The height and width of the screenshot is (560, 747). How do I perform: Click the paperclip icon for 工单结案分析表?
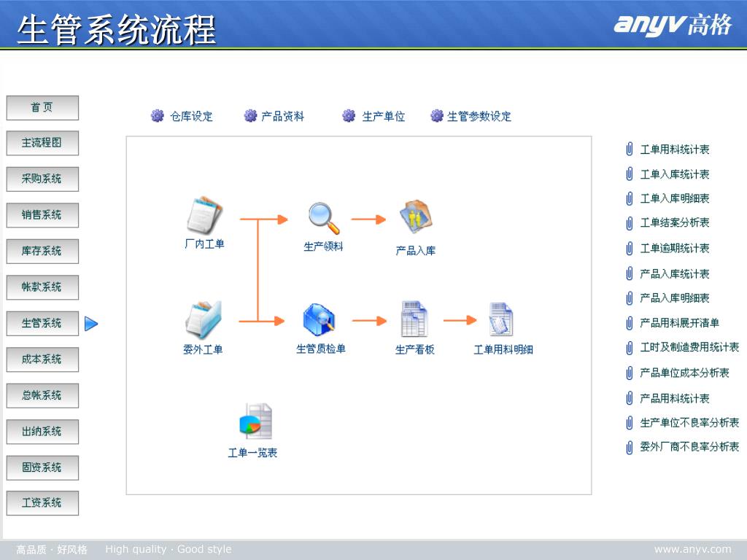[x=630, y=223]
